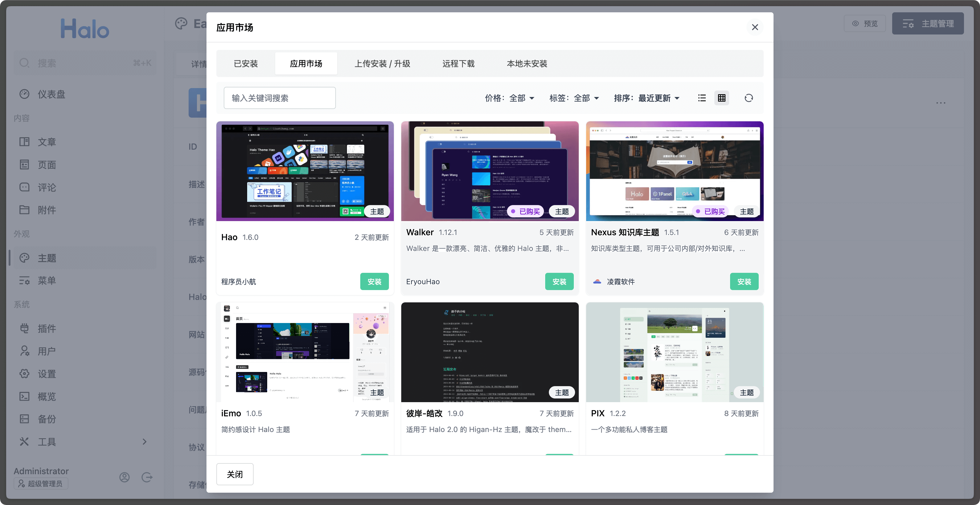Close the 应用市场 dialog with X icon
Image resolution: width=980 pixels, height=505 pixels.
[755, 27]
